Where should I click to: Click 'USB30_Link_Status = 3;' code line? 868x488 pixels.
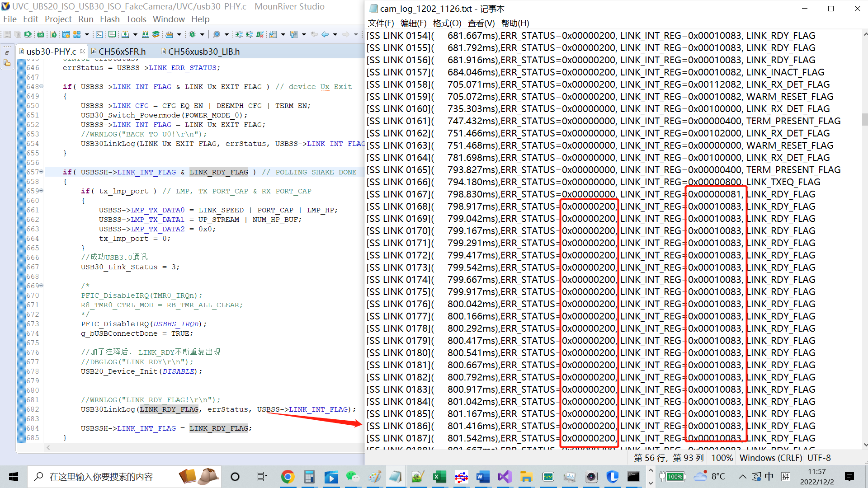pos(130,267)
